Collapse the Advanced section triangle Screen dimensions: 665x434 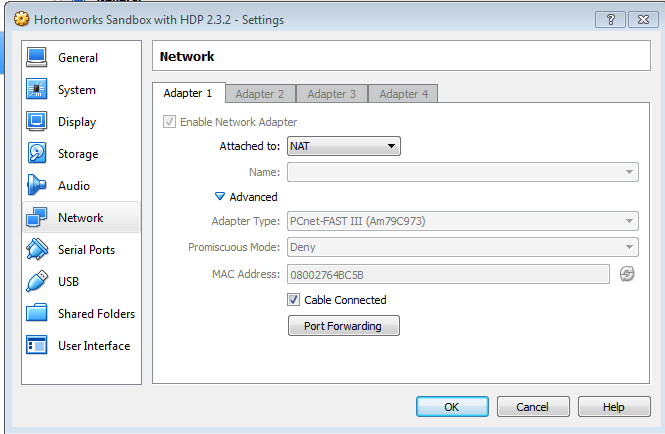pyautogui.click(x=220, y=197)
